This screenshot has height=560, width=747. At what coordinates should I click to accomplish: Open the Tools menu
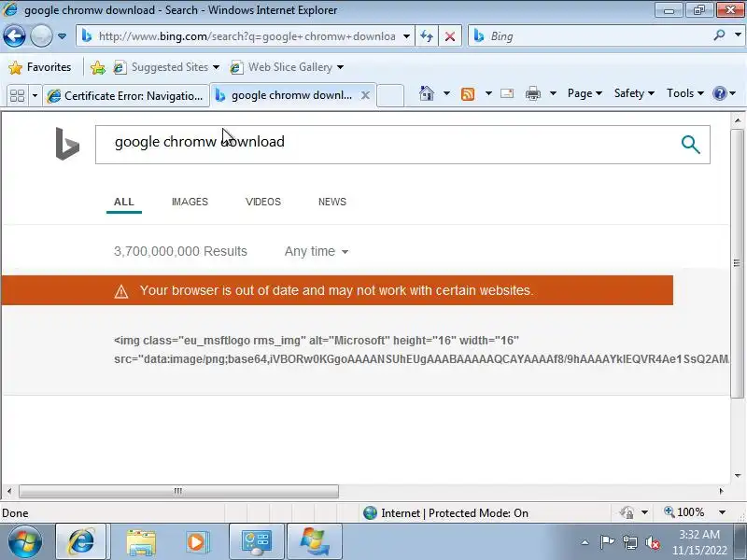point(685,93)
